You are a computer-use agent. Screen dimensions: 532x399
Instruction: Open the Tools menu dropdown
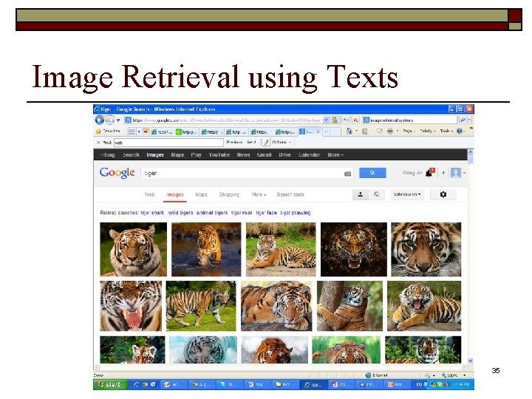click(x=446, y=131)
